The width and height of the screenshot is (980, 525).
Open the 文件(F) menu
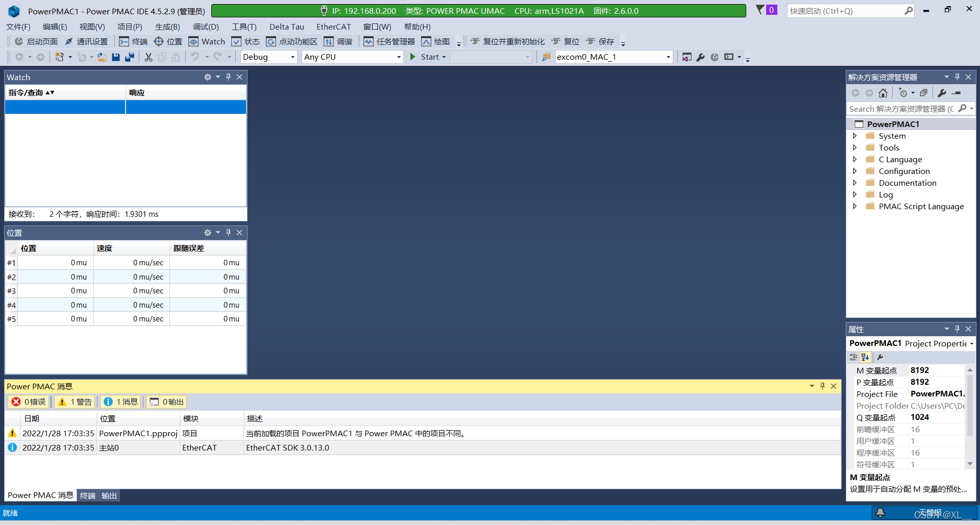tap(18, 27)
